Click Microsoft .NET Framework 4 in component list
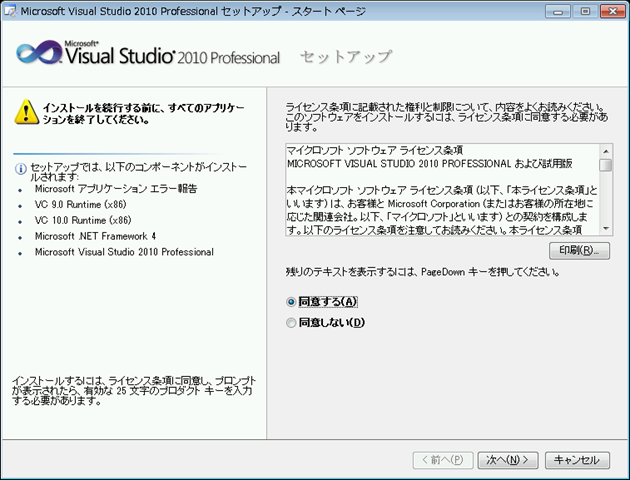 pos(110,236)
